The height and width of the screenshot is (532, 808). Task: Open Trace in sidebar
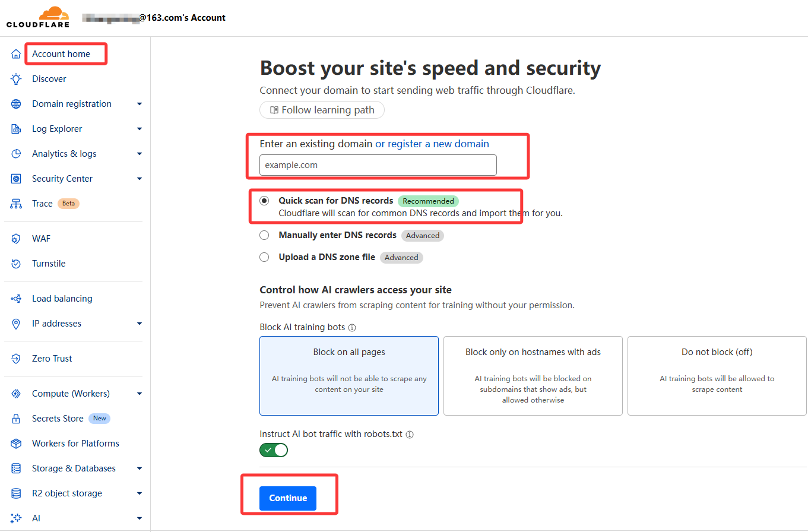point(42,204)
